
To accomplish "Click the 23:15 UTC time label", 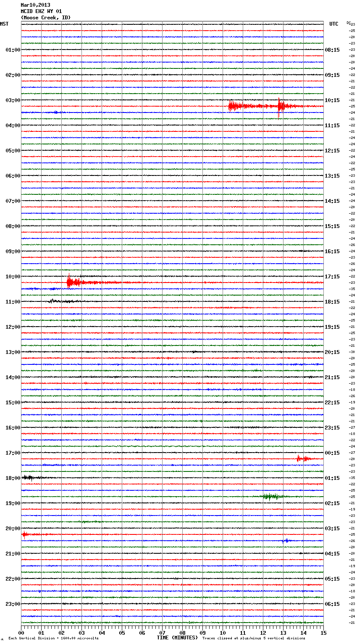I will tap(332, 428).
